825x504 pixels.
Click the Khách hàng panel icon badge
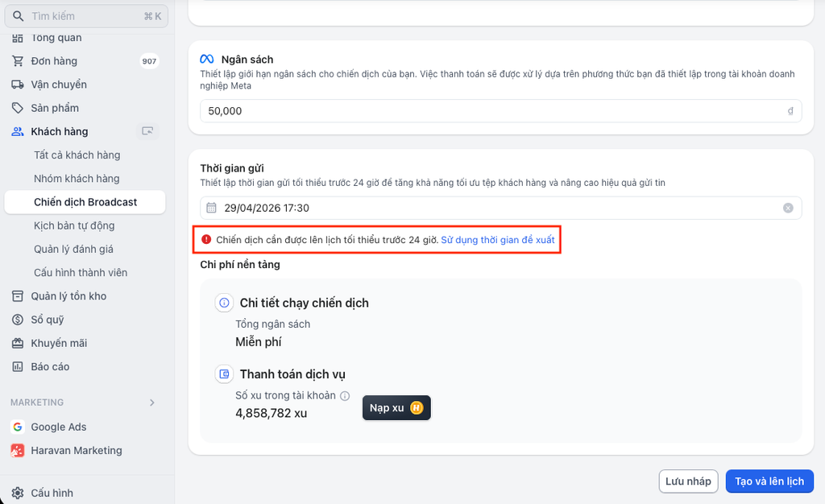tap(147, 131)
